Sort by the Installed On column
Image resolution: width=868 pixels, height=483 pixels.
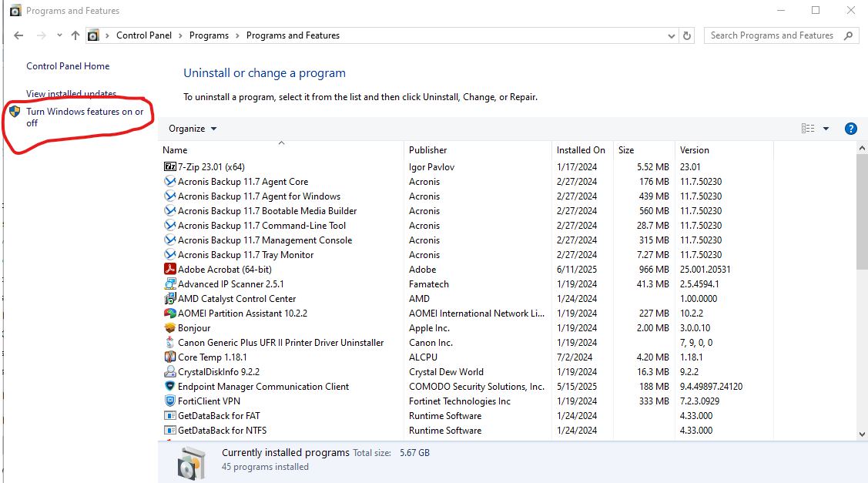(x=582, y=150)
